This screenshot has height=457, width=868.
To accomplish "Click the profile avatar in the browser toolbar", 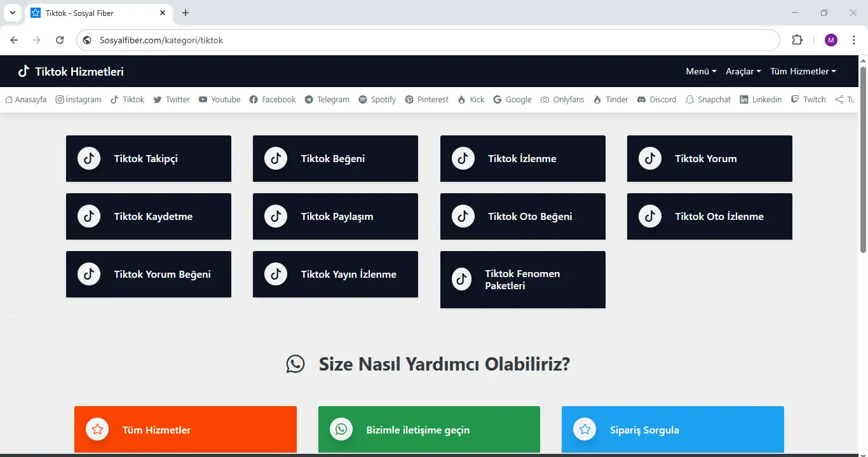I will point(831,39).
